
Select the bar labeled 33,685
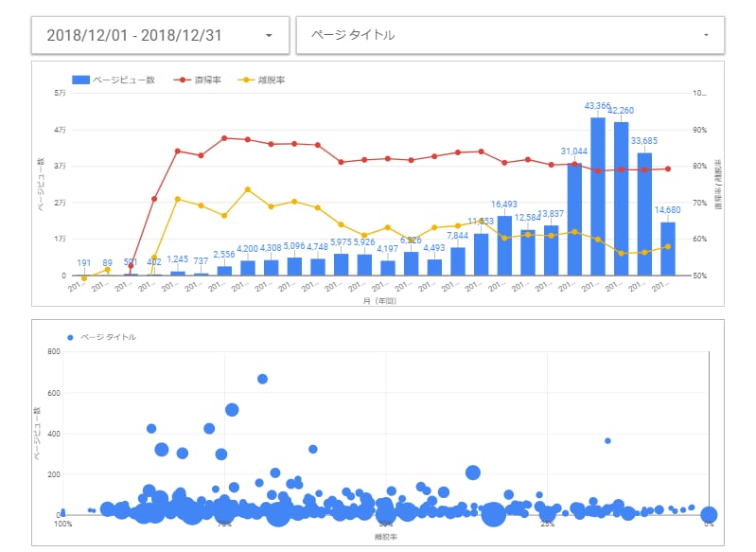click(x=644, y=214)
